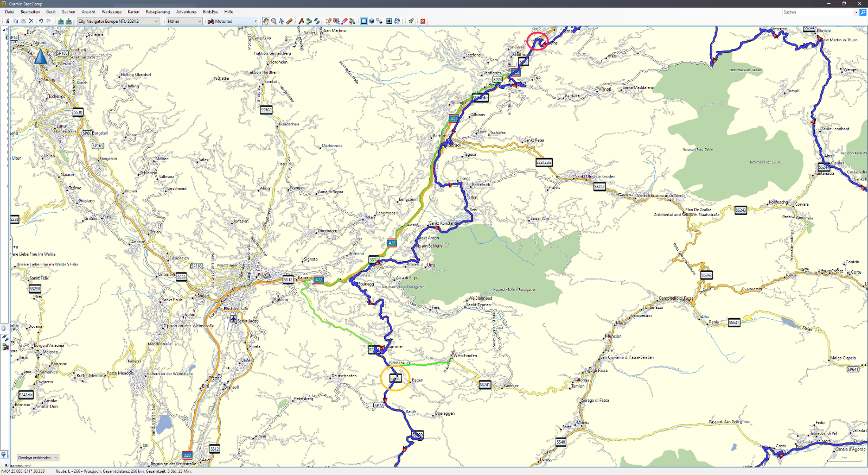Image resolution: width=868 pixels, height=475 pixels.
Task: Click the Welschnofen label on map
Action: coord(465,356)
